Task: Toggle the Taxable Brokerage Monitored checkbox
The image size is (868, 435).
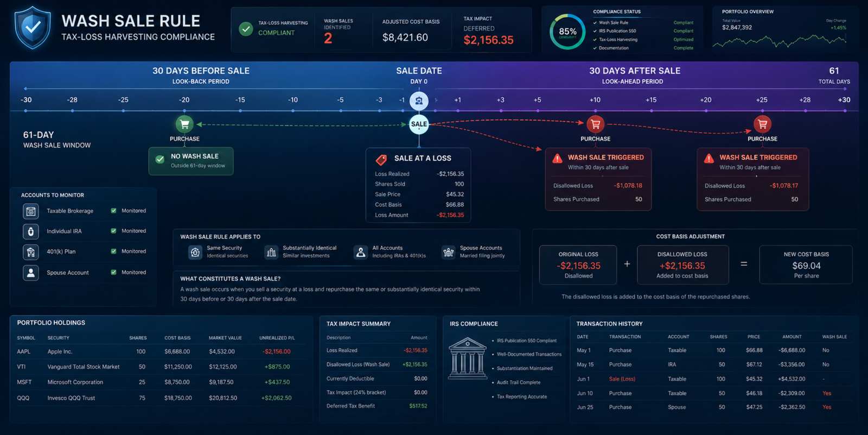Action: (x=113, y=211)
